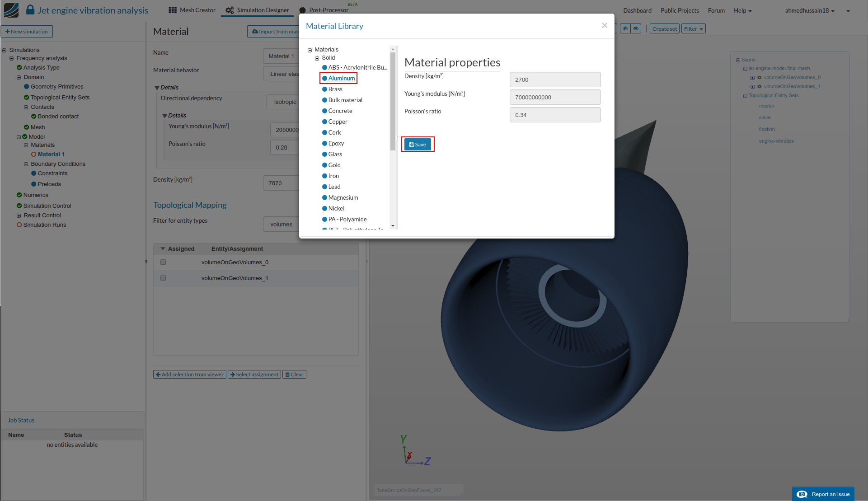Click the Simulation Designer gears icon

click(x=230, y=10)
